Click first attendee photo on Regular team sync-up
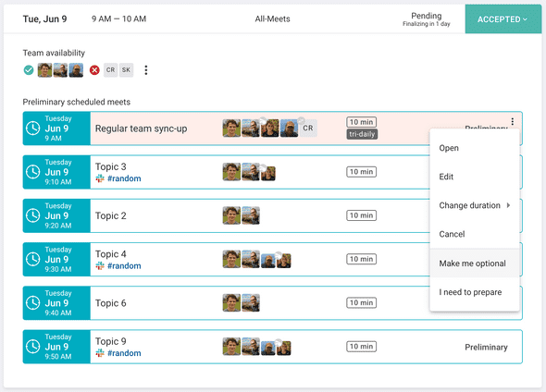Screen dimensions: 546x392 click(x=231, y=129)
